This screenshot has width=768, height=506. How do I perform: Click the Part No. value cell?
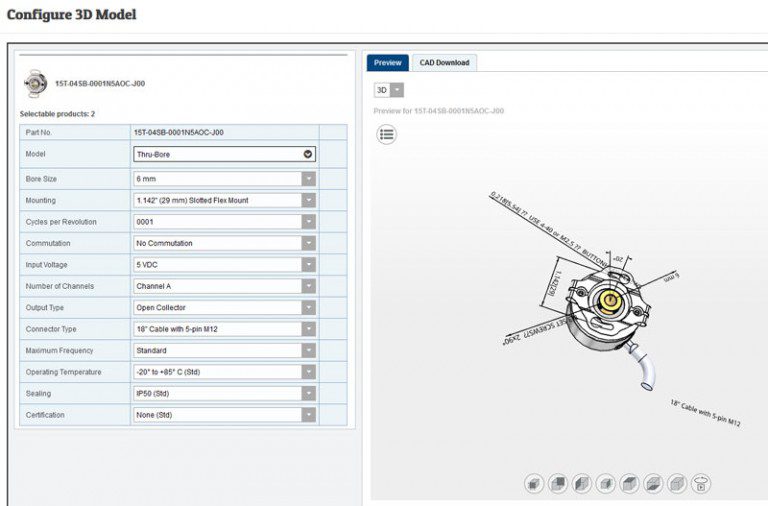[225, 132]
